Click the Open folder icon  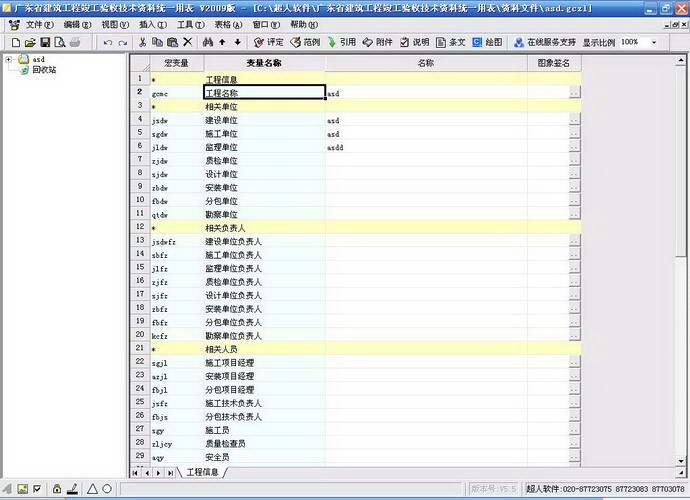(x=30, y=42)
